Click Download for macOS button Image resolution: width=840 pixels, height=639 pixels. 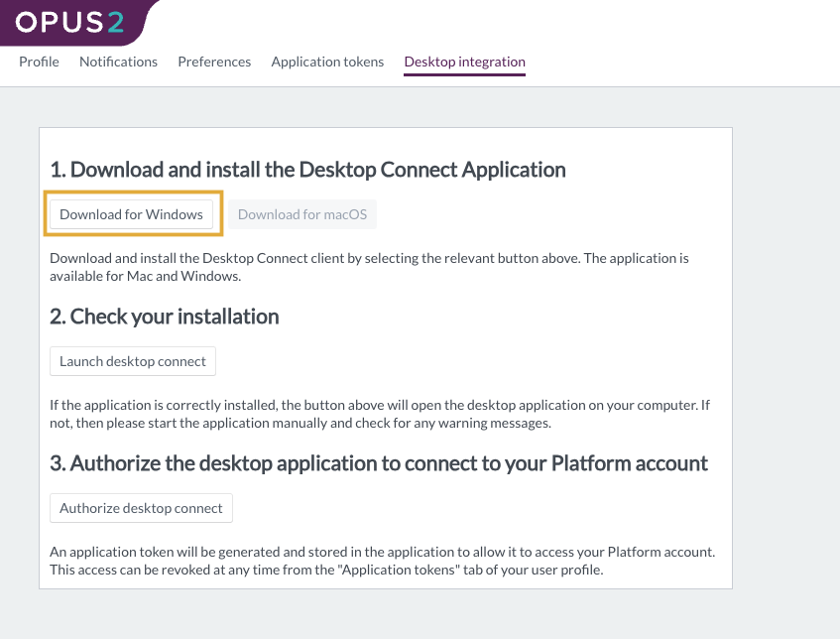pyautogui.click(x=302, y=214)
